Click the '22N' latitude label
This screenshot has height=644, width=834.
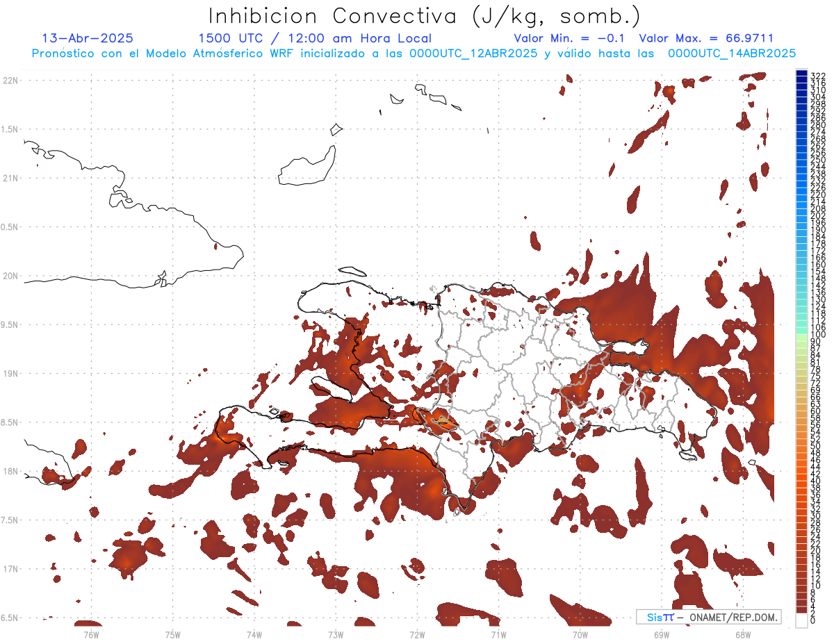tap(10, 81)
